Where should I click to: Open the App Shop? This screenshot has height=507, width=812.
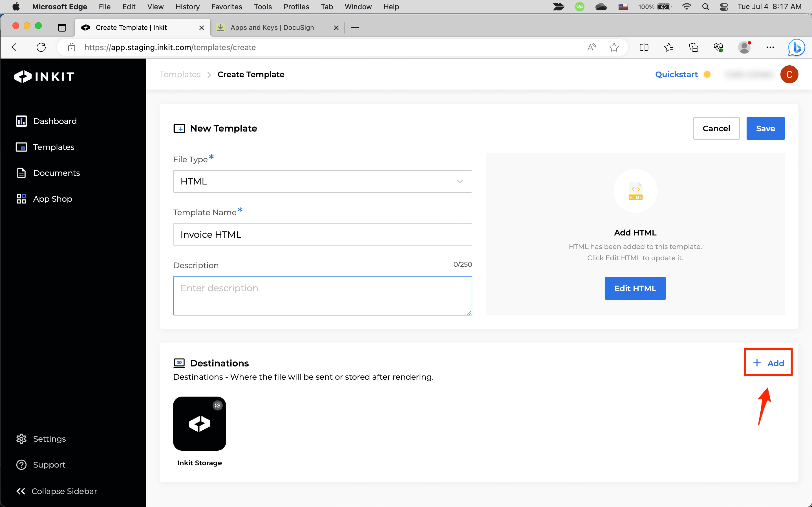(52, 199)
